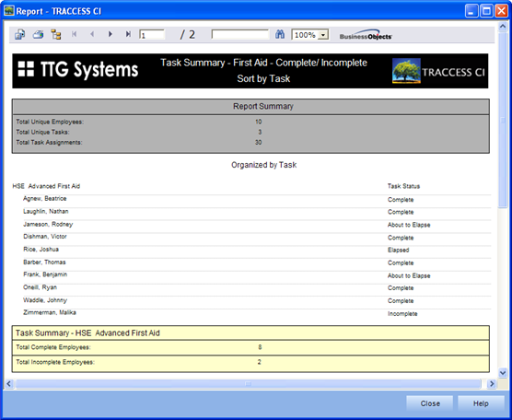
Task: Click the Help button
Action: click(x=481, y=403)
